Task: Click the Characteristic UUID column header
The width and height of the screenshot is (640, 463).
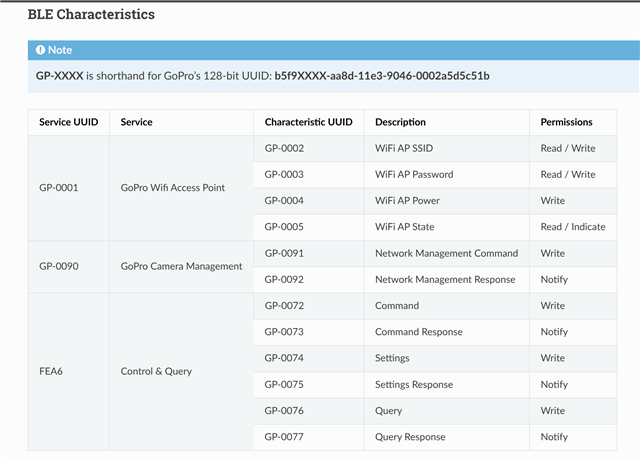Action: [x=309, y=122]
